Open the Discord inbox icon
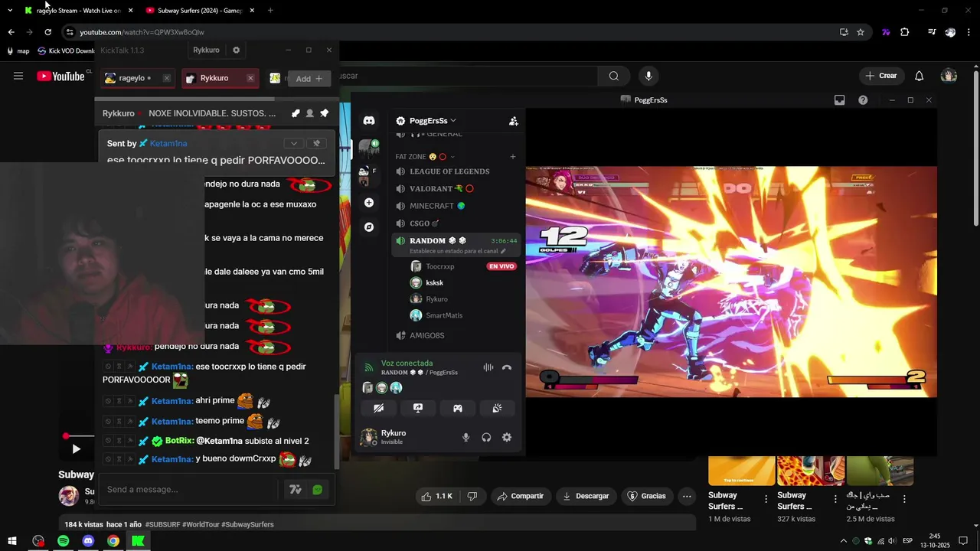 click(x=840, y=100)
